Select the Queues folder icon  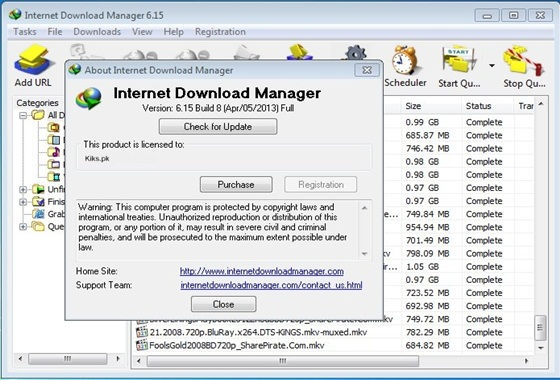pos(38,226)
